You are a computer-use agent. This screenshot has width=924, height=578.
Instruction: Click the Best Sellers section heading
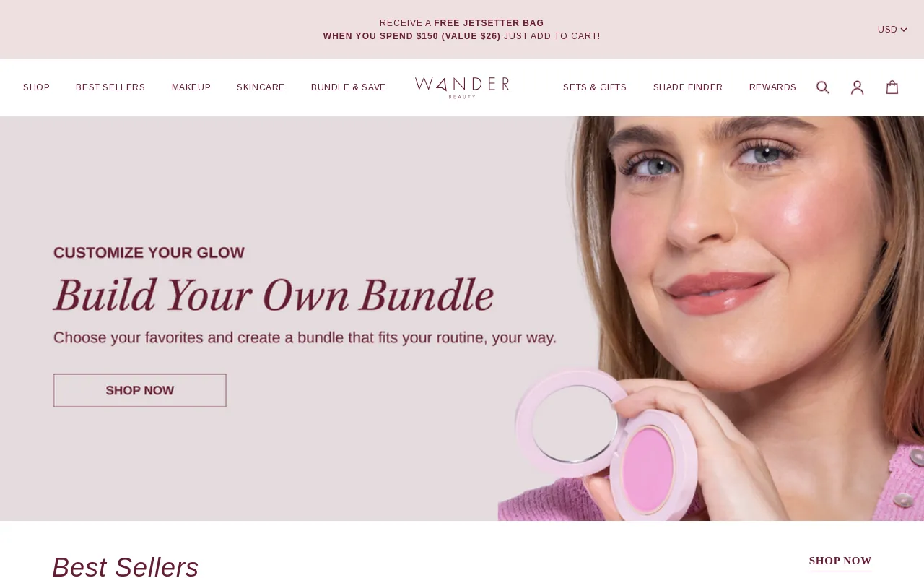(x=126, y=567)
